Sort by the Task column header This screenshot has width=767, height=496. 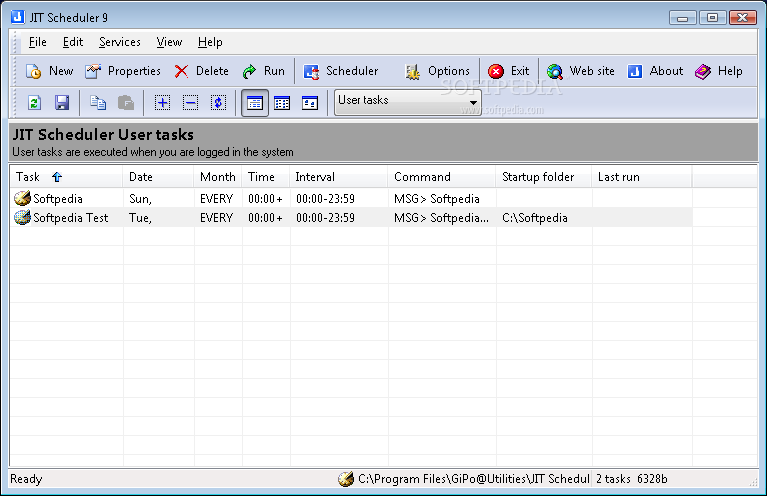click(66, 177)
